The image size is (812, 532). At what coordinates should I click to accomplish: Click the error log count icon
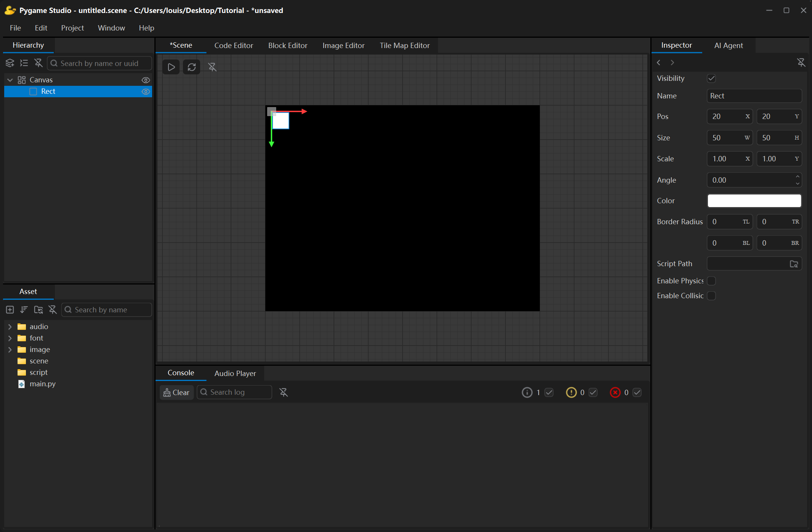(x=615, y=392)
